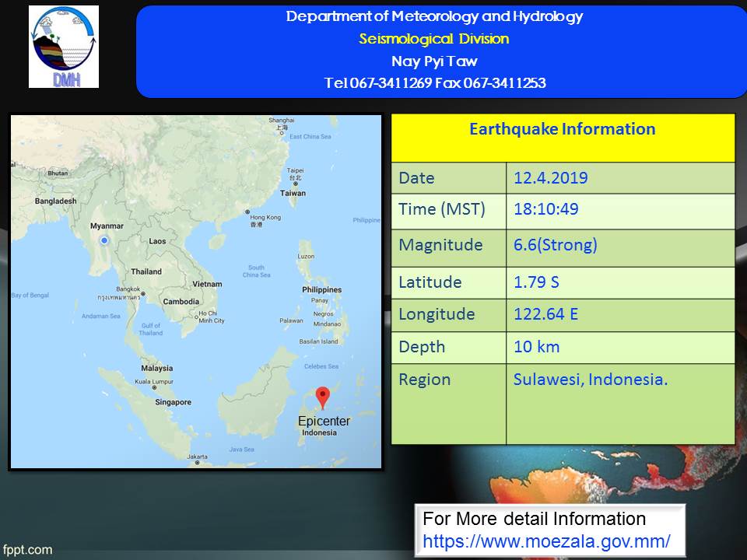Click the Bhutan label on the map

point(58,173)
